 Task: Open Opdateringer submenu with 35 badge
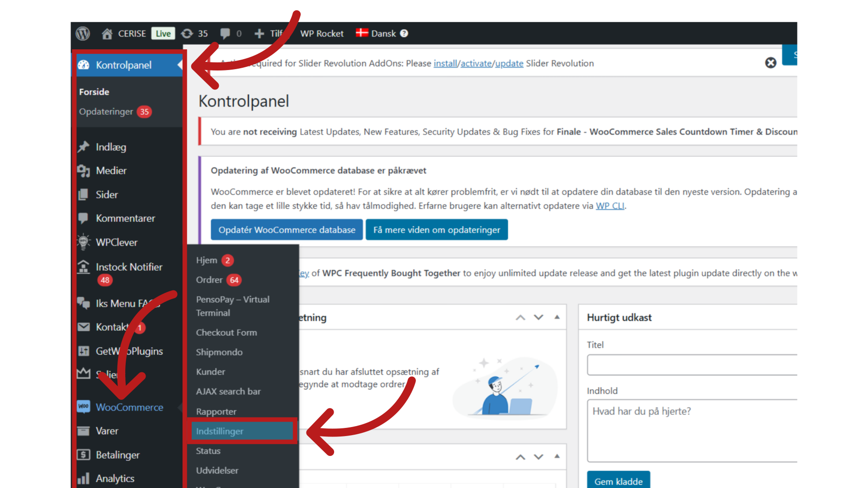click(x=115, y=112)
